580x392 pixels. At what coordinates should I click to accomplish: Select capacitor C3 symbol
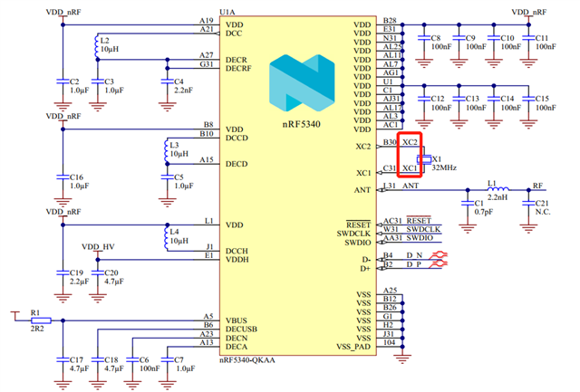click(97, 81)
